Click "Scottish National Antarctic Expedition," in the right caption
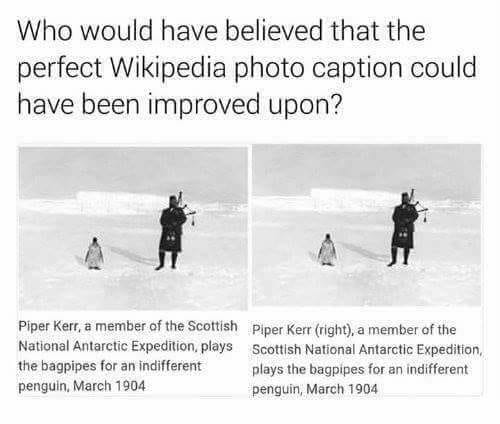This screenshot has width=500, height=424. pos(367,350)
